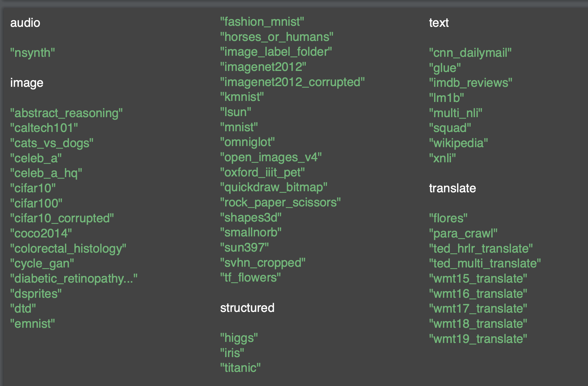Click the "omniglot" entry

coord(247,142)
